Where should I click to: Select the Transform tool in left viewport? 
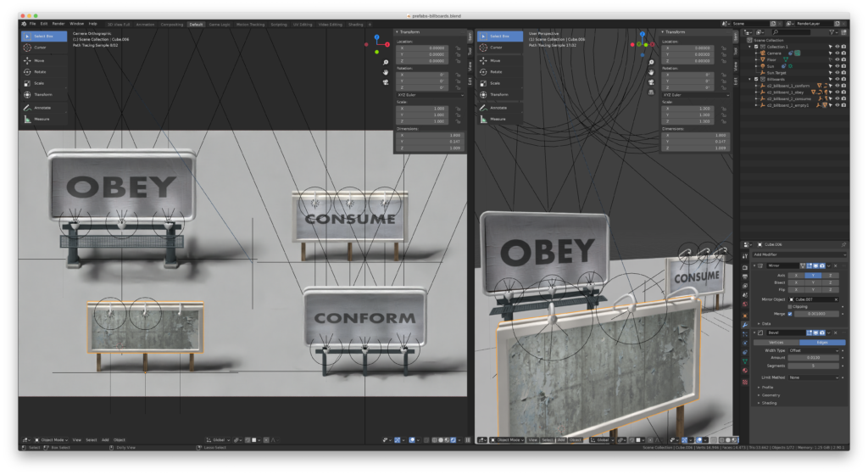coord(44,95)
